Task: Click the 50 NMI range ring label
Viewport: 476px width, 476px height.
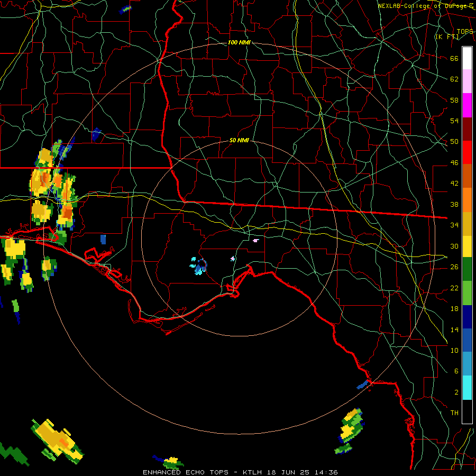Action: (x=239, y=140)
